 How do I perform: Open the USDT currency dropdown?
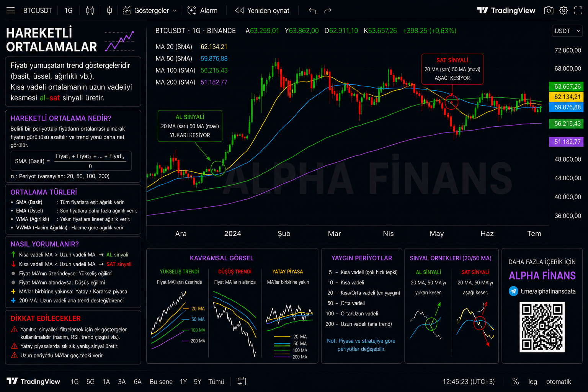[x=567, y=31]
